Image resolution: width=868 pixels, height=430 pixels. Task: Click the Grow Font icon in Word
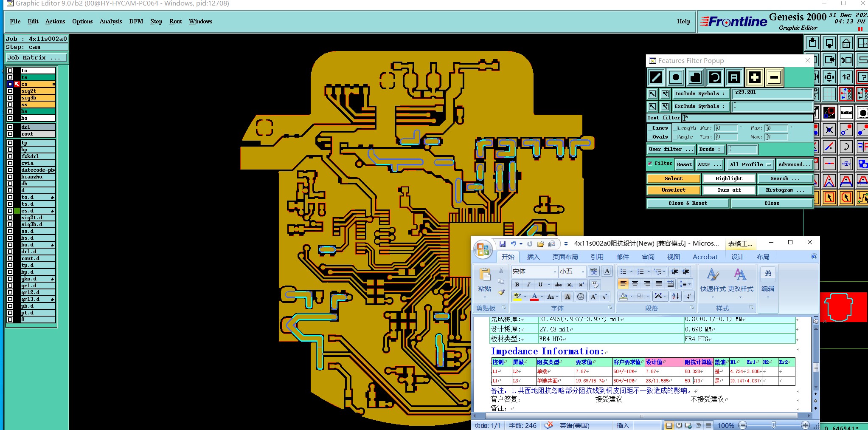point(593,297)
